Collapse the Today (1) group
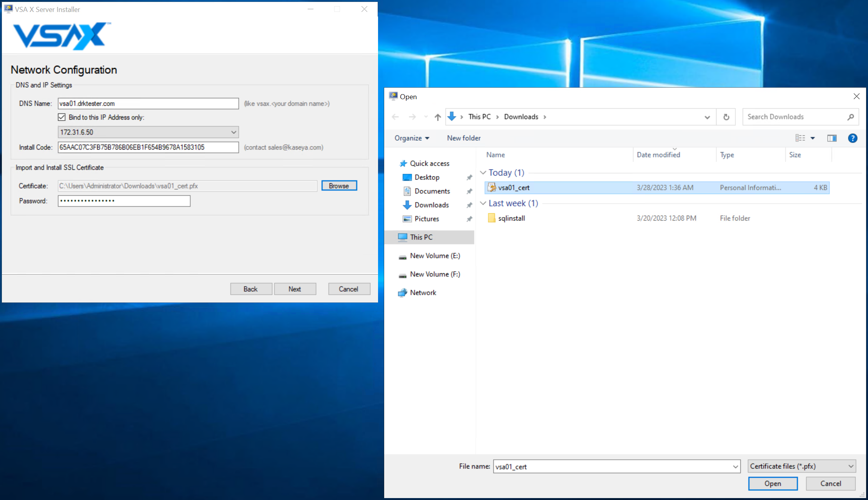 click(x=483, y=173)
